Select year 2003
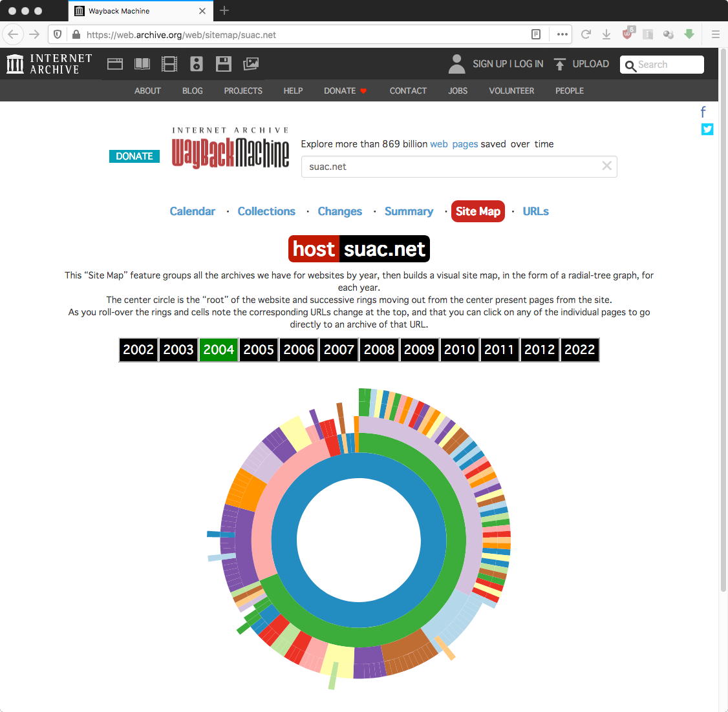Screen dimensions: 728x712 [x=178, y=350]
